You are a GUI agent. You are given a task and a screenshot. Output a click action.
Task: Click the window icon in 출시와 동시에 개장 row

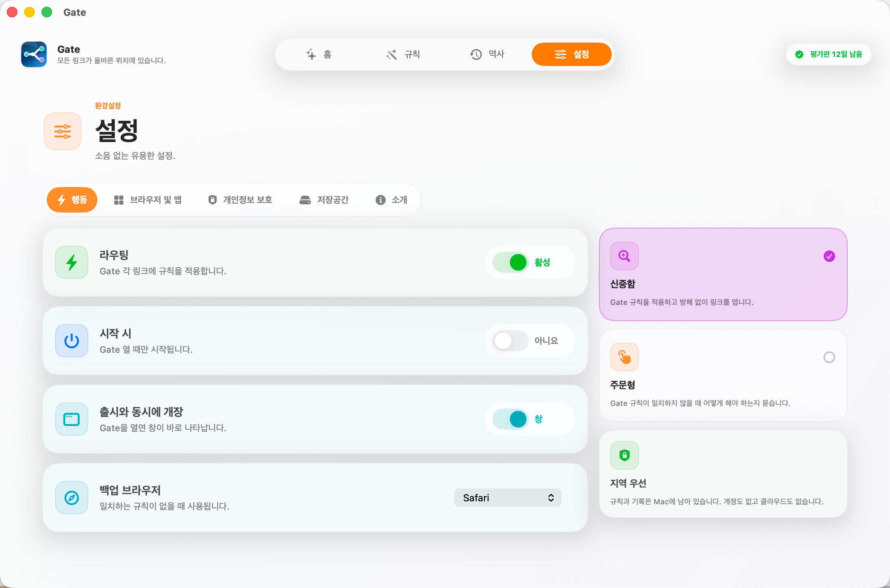[x=72, y=419]
